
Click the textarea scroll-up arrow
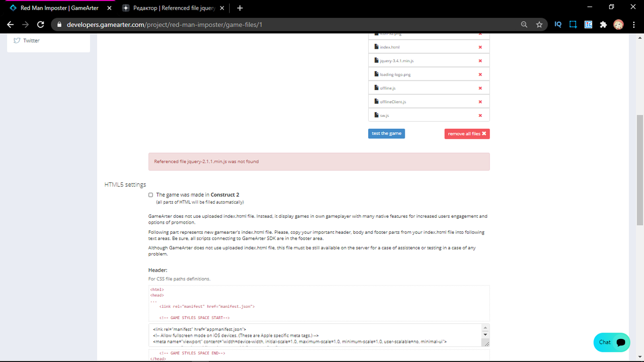(485, 327)
